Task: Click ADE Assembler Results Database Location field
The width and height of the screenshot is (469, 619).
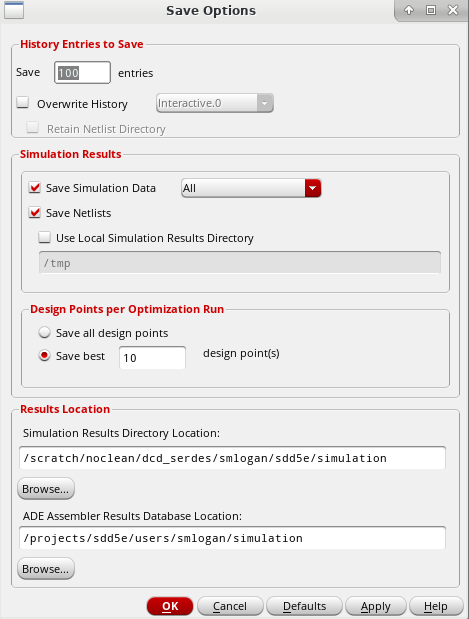Action: (233, 538)
